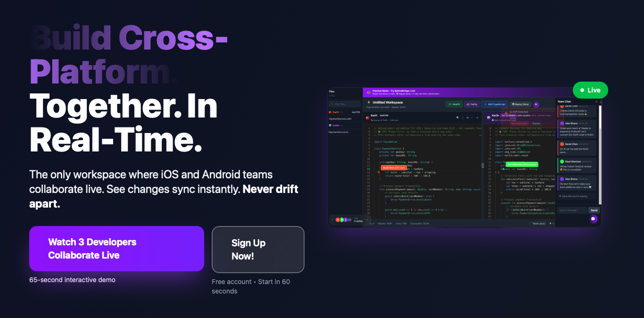The width and height of the screenshot is (644, 318).
Task: Open the workspace preview screenshot
Action: pyautogui.click(x=465, y=157)
